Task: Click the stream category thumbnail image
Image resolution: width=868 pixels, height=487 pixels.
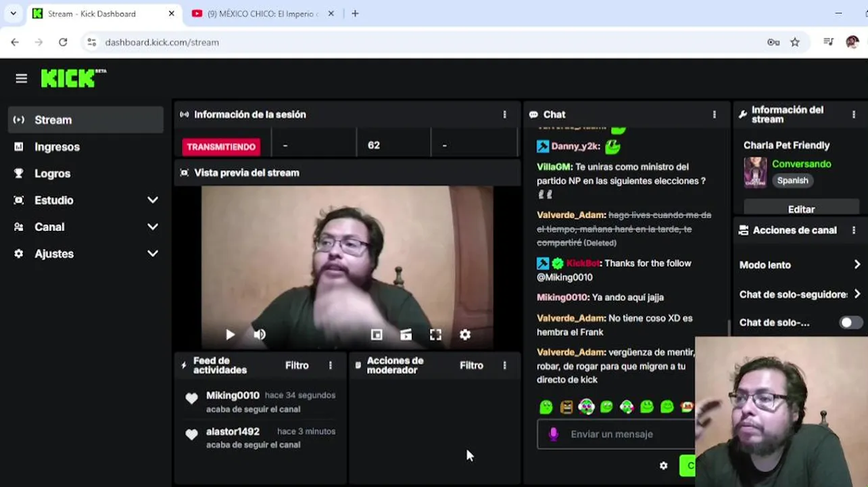Action: 755,172
